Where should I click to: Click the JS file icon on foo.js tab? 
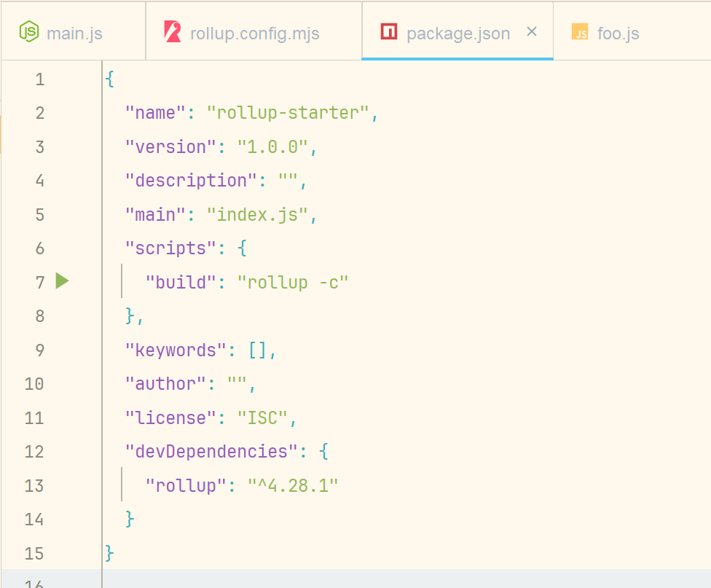pos(579,32)
